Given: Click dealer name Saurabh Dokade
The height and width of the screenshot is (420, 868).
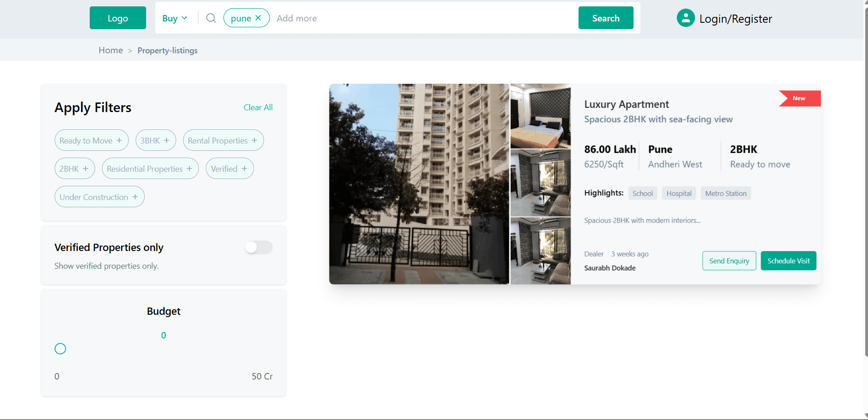Looking at the screenshot, I should coord(610,268).
